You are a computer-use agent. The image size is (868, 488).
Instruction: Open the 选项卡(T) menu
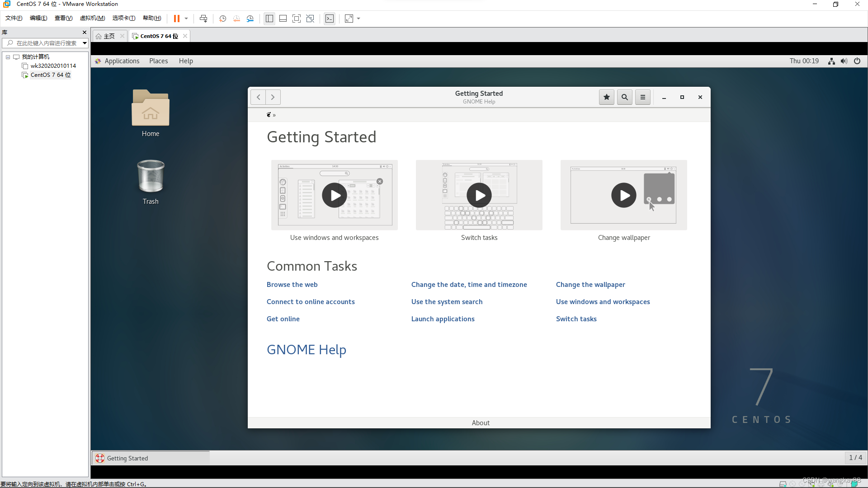[124, 18]
